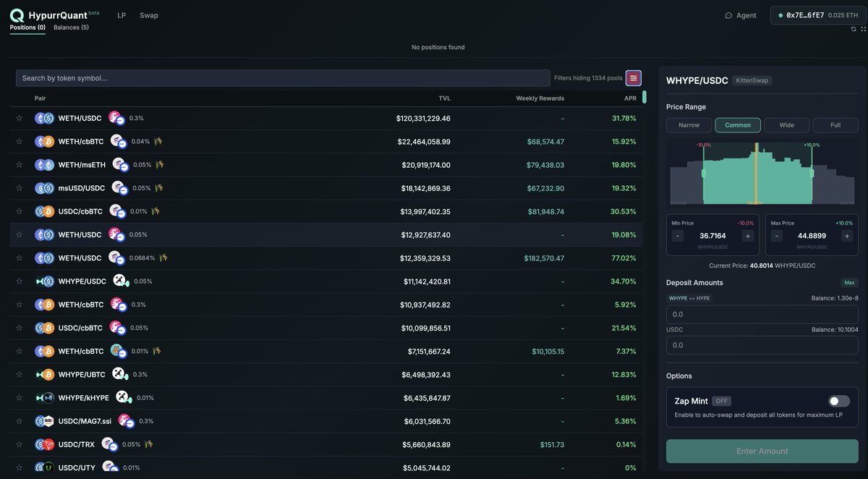
Task: Decrease the Min Price with minus button
Action: (678, 236)
